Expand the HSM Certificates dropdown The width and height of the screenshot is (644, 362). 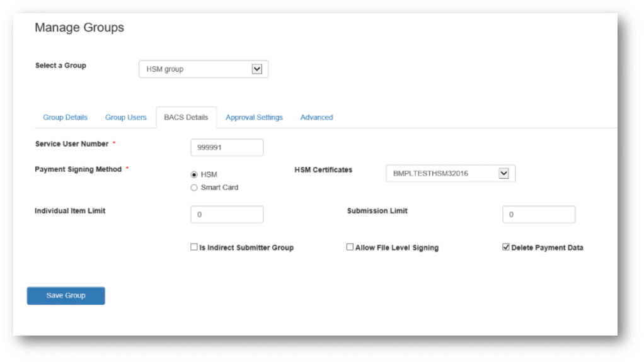(x=450, y=173)
